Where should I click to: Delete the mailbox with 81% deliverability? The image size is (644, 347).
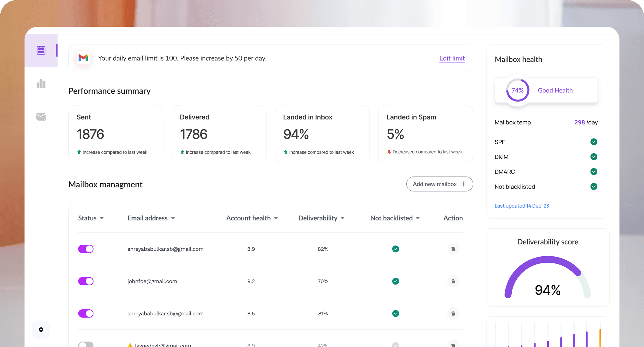point(453,313)
